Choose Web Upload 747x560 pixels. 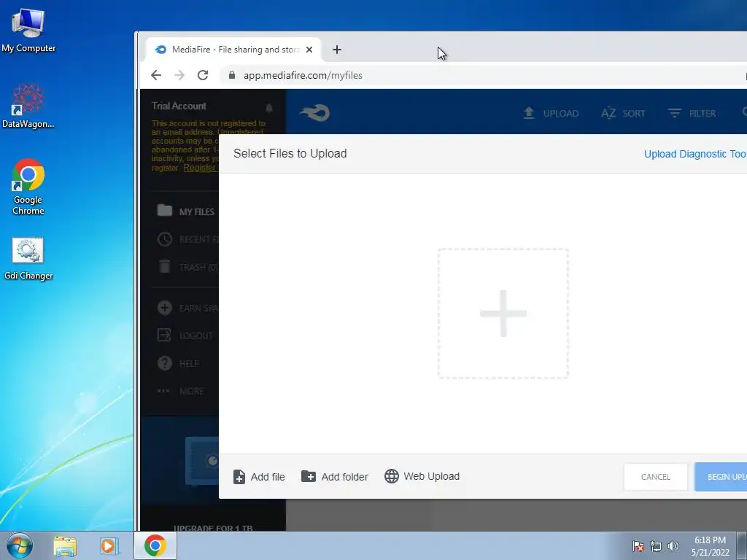422,476
